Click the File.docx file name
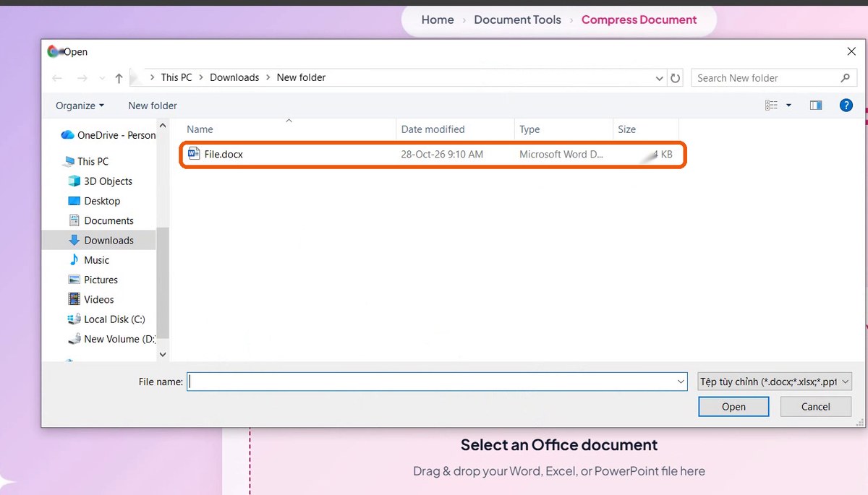Screen dimensions: 868x495 (224, 155)
